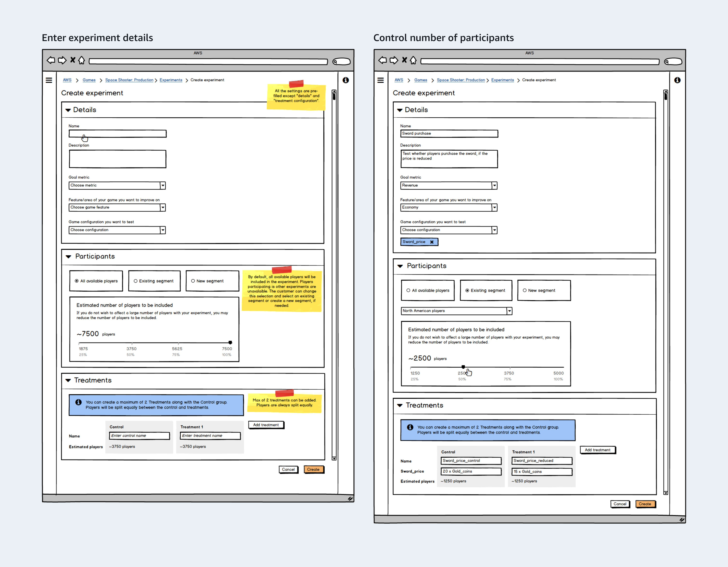This screenshot has width=728, height=567.
Task: Click the 2500 players slider handle
Action: [463, 367]
